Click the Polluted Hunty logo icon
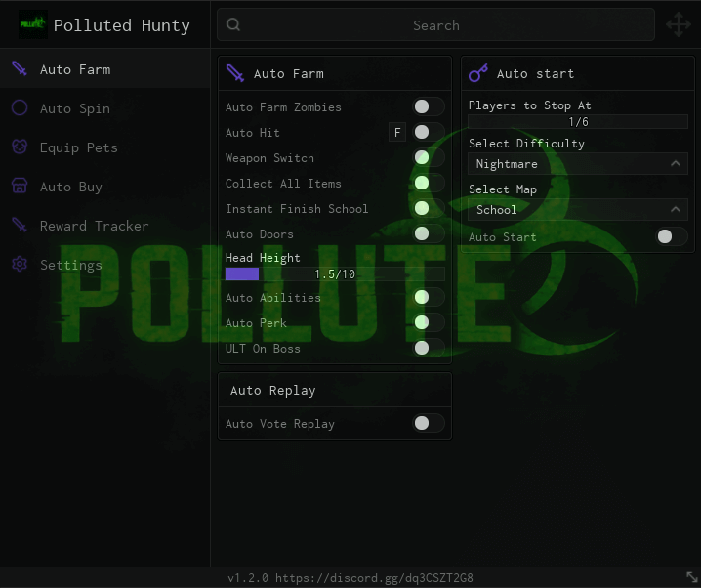 pyautogui.click(x=32, y=24)
